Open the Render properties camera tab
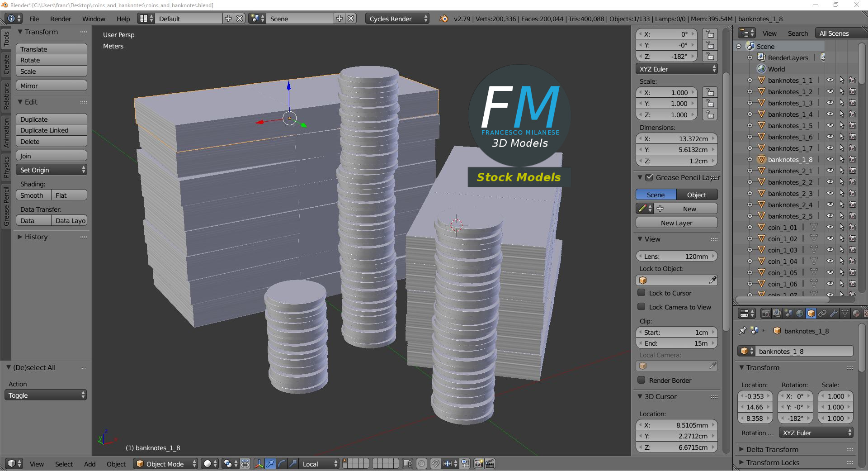The image size is (868, 471). pyautogui.click(x=766, y=313)
